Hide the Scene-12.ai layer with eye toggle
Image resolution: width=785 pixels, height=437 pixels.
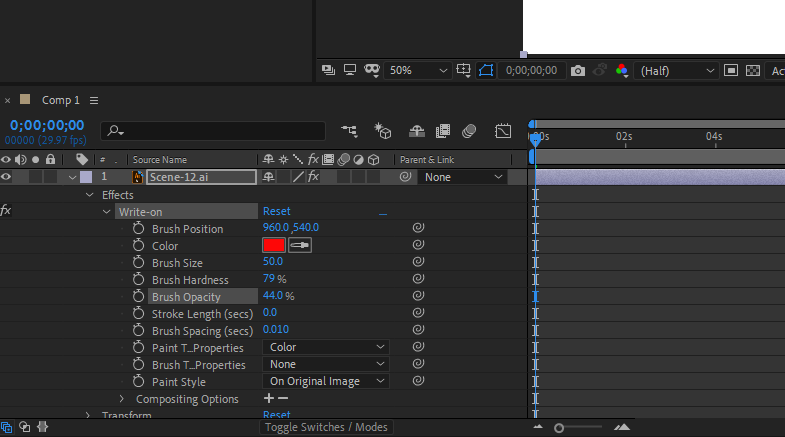6,177
